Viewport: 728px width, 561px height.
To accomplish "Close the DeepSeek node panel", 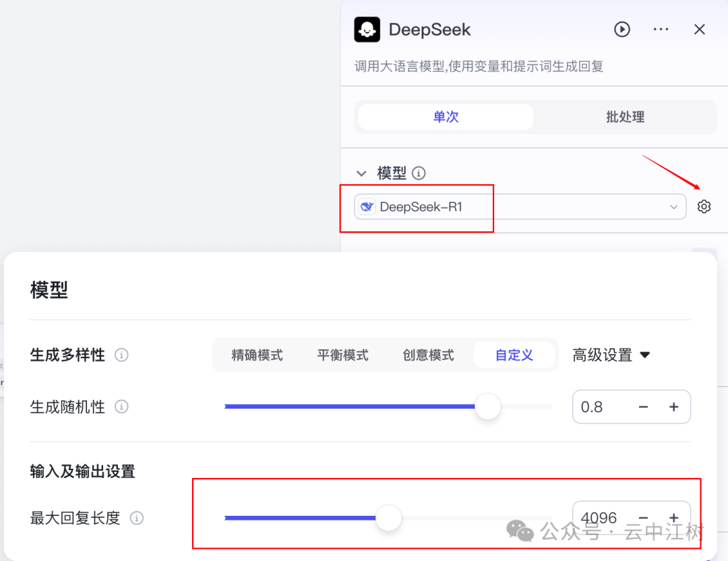I will pyautogui.click(x=699, y=29).
